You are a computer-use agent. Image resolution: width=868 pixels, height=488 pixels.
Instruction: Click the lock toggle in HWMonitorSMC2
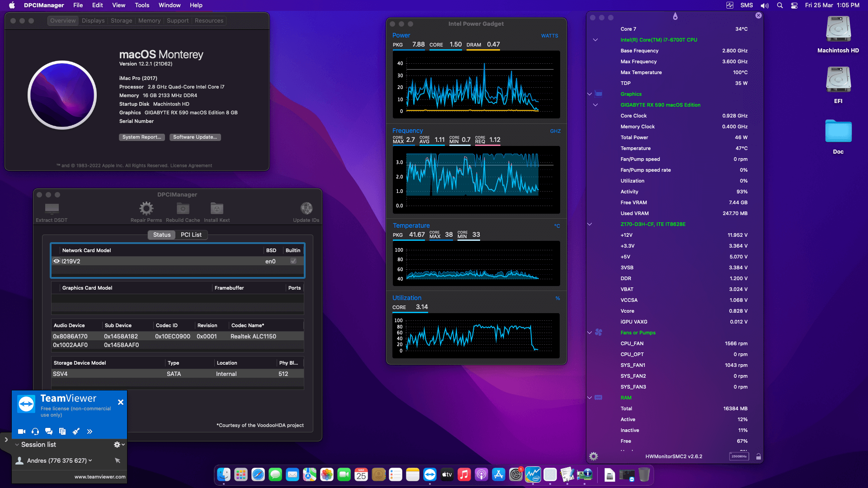click(758, 456)
